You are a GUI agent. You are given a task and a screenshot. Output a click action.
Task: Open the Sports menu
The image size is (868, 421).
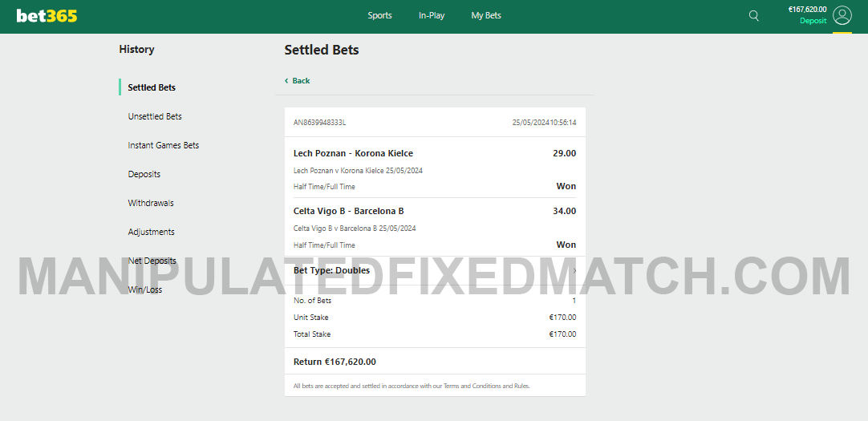tap(379, 15)
